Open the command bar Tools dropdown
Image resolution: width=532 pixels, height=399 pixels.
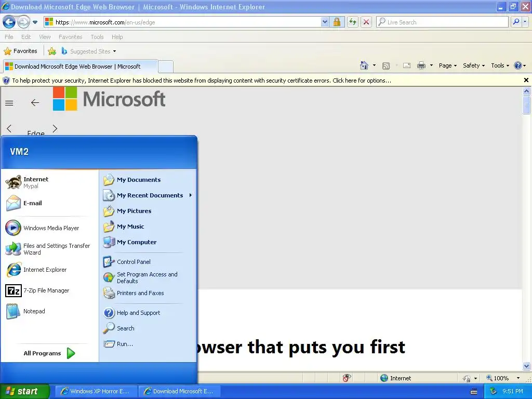coord(500,66)
